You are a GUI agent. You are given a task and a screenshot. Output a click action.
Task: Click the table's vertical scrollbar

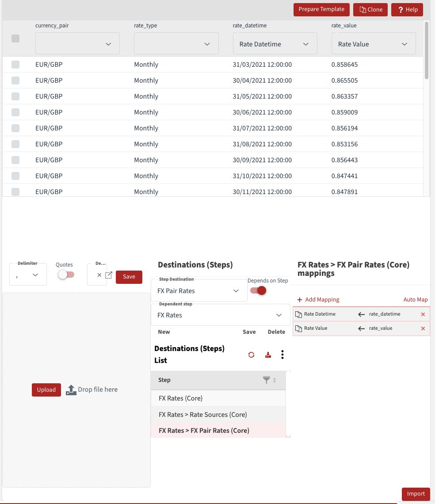427,50
